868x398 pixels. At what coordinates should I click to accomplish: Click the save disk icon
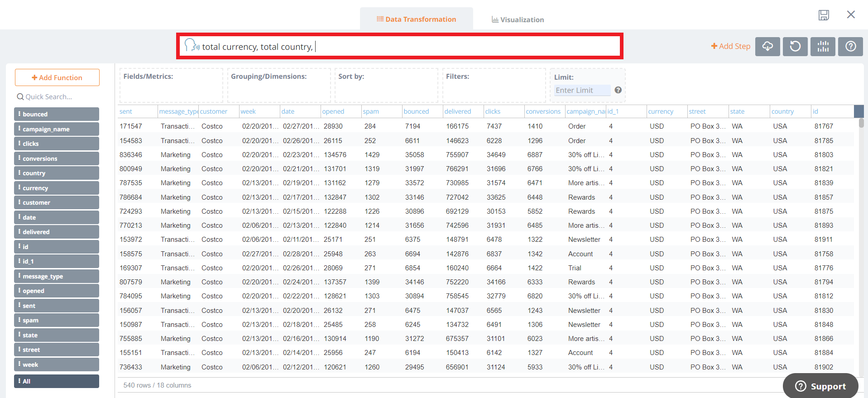point(824,15)
